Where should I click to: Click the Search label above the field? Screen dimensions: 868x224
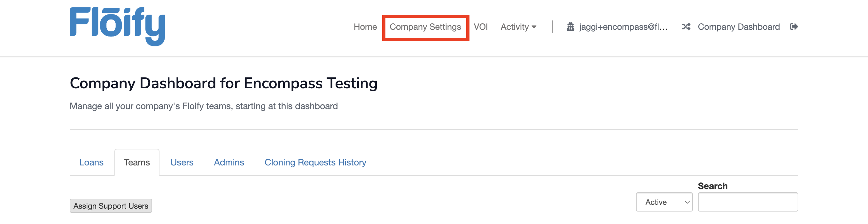pos(713,186)
